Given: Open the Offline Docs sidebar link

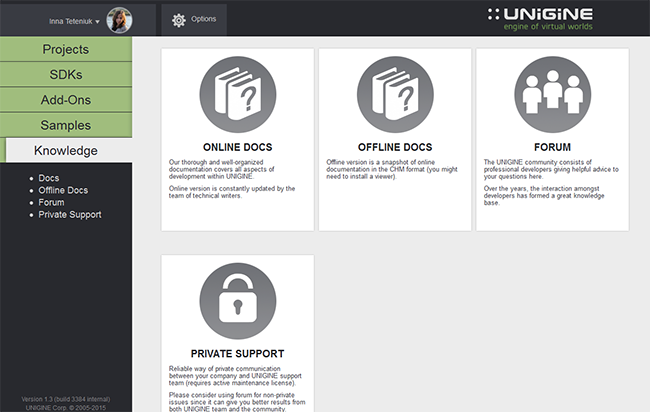Looking at the screenshot, I should point(63,190).
